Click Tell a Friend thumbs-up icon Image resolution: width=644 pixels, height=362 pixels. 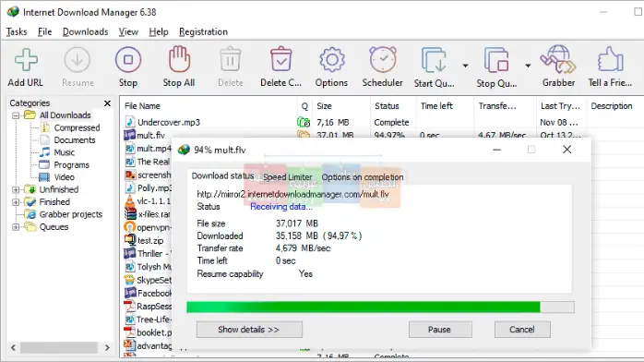click(x=610, y=60)
